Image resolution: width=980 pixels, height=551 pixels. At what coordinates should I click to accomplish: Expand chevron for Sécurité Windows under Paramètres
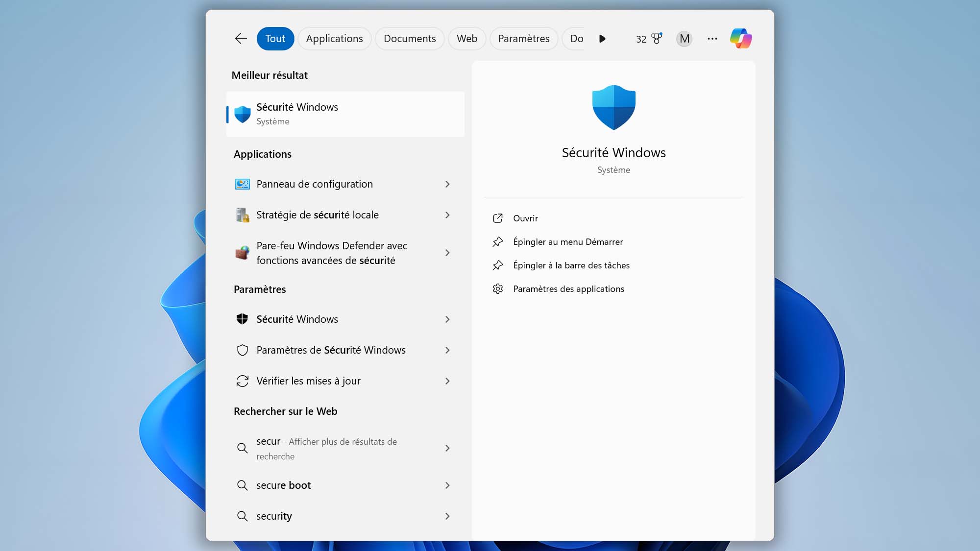[x=447, y=319]
